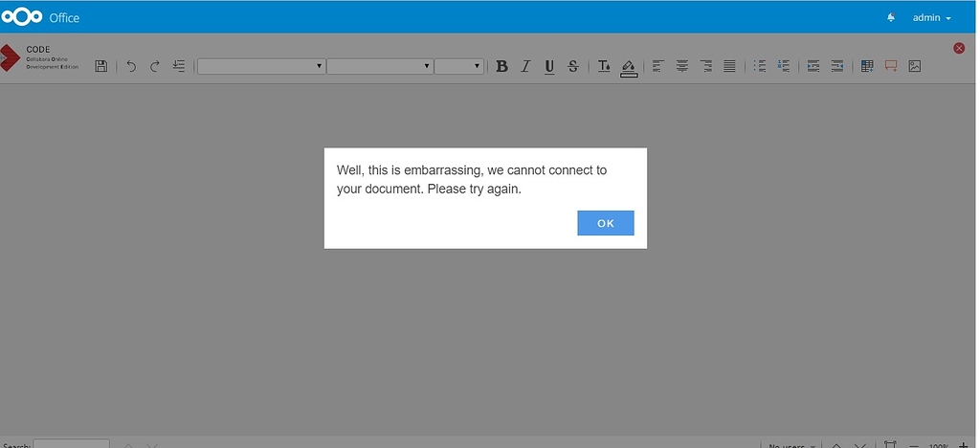Viewport: 980px width, 448px height.
Task: Open the paragraph style dropdown
Action: click(261, 66)
